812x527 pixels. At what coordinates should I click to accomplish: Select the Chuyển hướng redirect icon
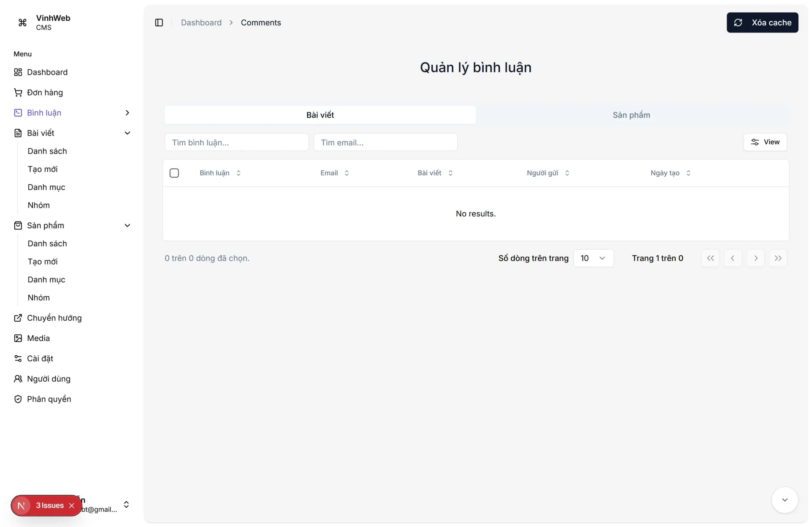18,318
